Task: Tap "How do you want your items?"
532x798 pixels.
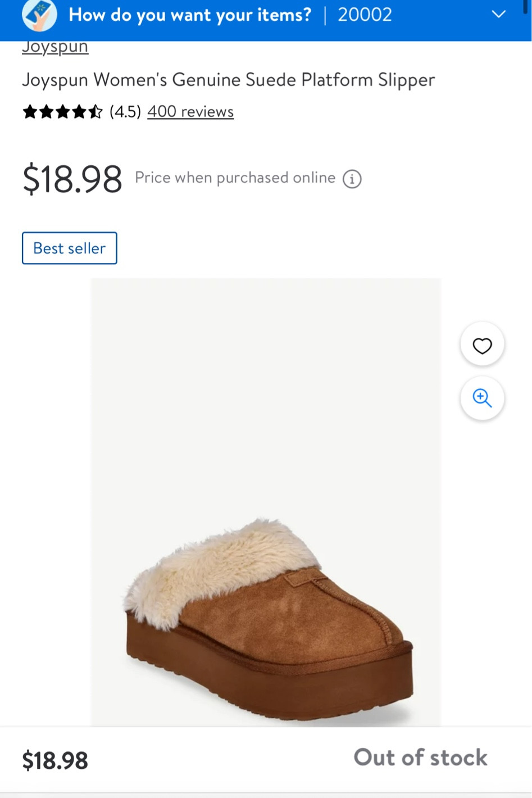Action: (x=190, y=15)
